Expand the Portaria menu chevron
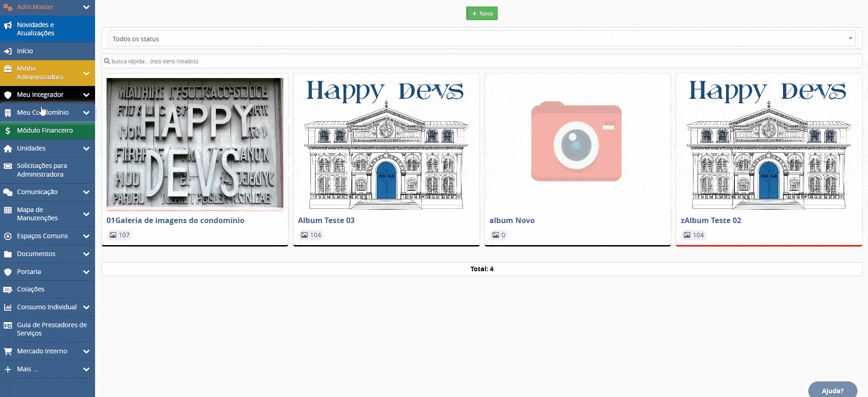This screenshot has width=868, height=397. click(86, 272)
